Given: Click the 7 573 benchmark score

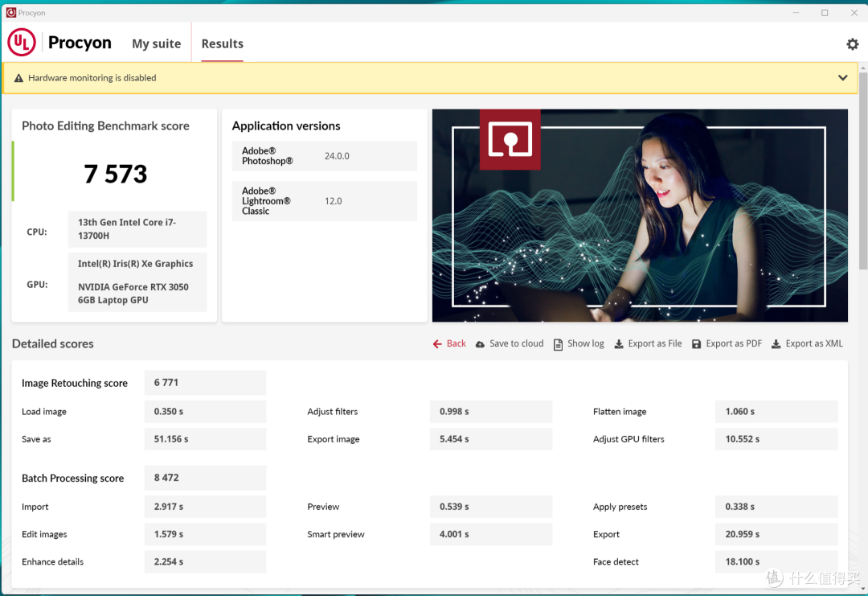Looking at the screenshot, I should click(x=115, y=174).
